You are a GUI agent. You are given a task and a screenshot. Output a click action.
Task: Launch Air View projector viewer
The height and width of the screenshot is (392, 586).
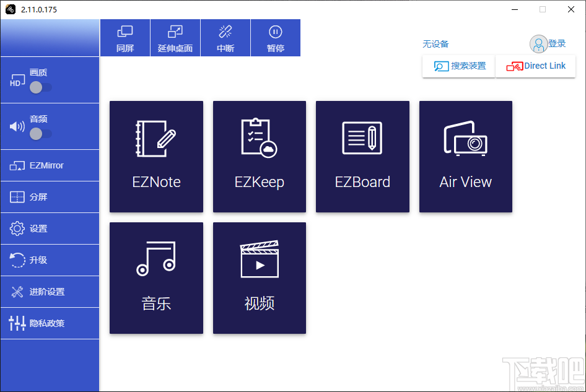pyautogui.click(x=465, y=156)
